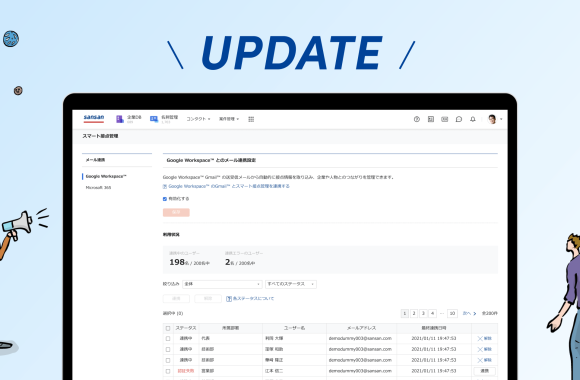
Task: Toggle the enable checkbox above the save button
Action: [x=165, y=199]
